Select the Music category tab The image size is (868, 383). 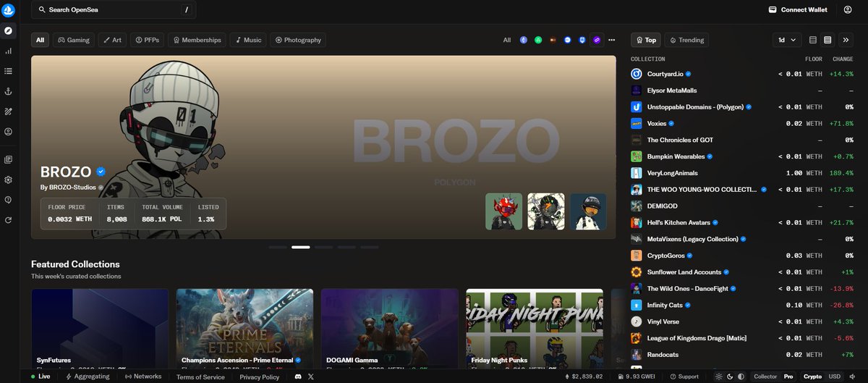[x=248, y=40]
